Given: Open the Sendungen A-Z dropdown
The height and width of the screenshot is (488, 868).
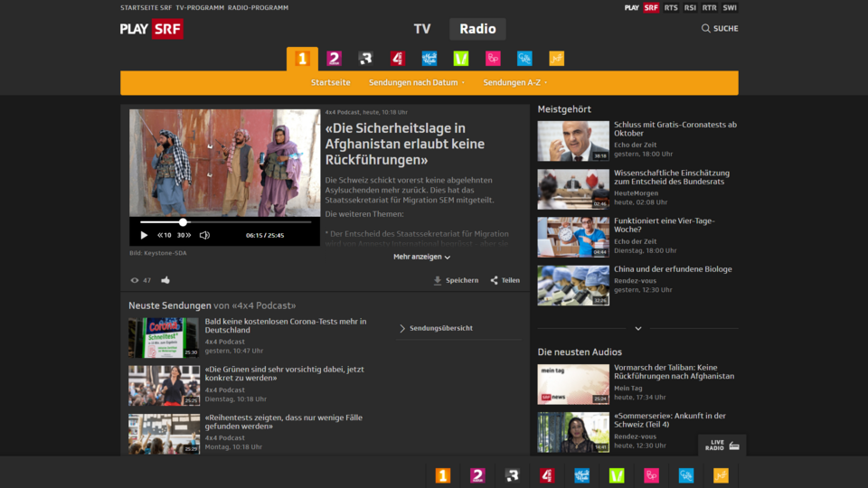Looking at the screenshot, I should (514, 82).
